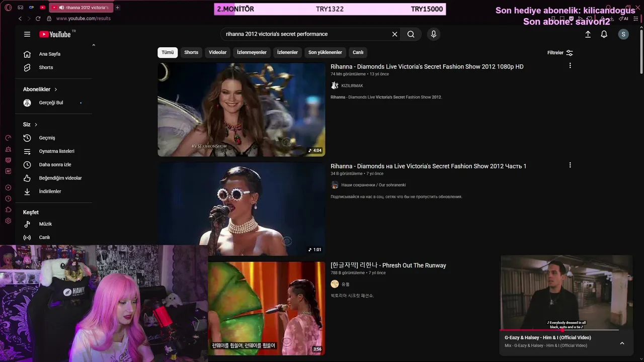Open a new browser tab
This screenshot has height=362, width=644.
pyautogui.click(x=117, y=8)
